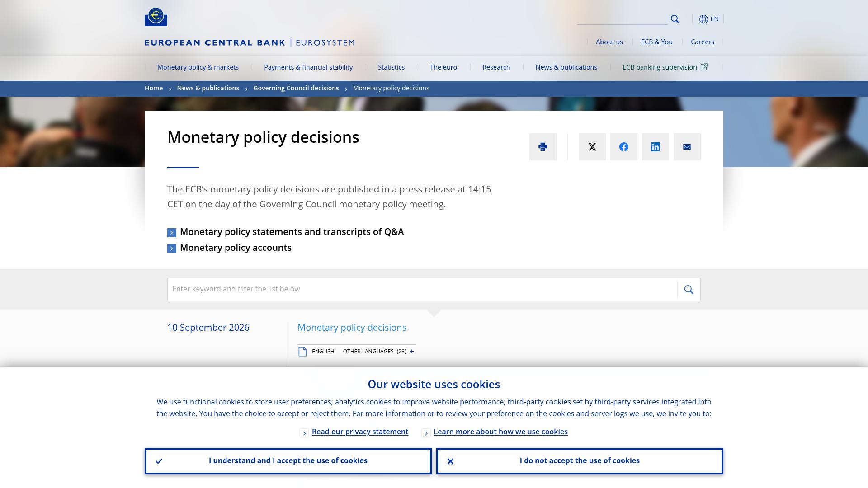
Task: Click the 10 September 2026 date
Action: pos(208,328)
